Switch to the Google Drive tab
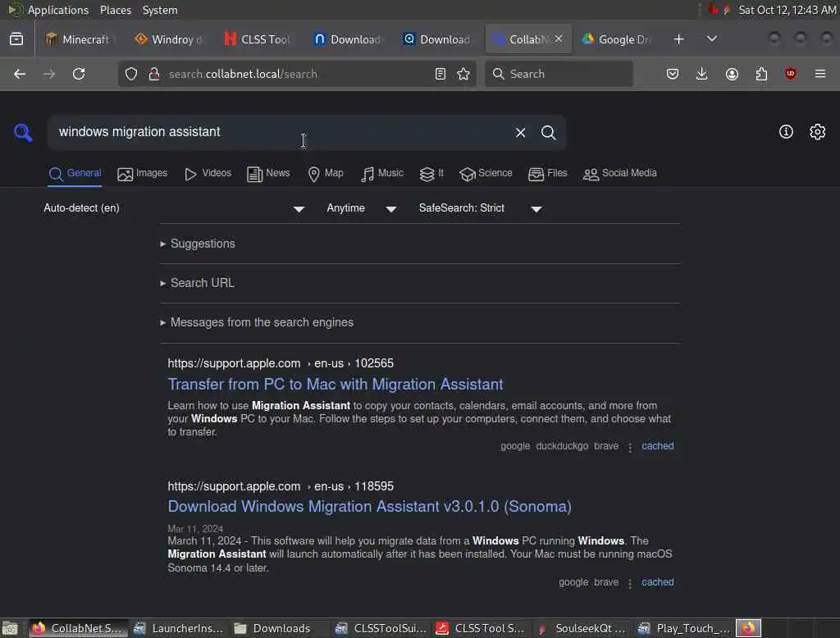 pos(617,39)
